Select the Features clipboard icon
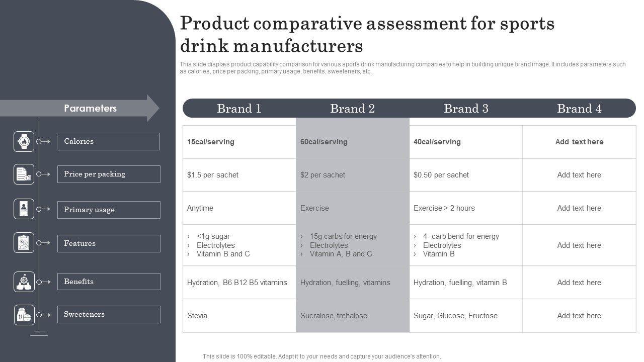Screen dimensions: 644x362 pyautogui.click(x=24, y=243)
